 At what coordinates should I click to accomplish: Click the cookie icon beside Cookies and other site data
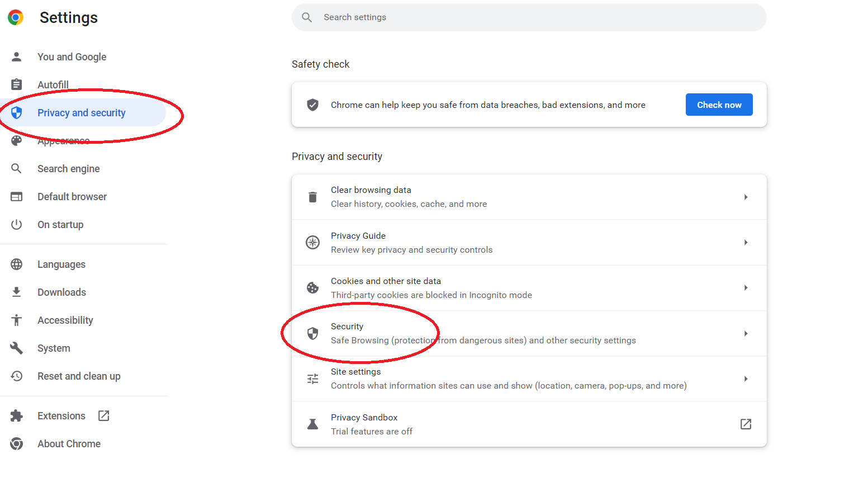pos(312,287)
